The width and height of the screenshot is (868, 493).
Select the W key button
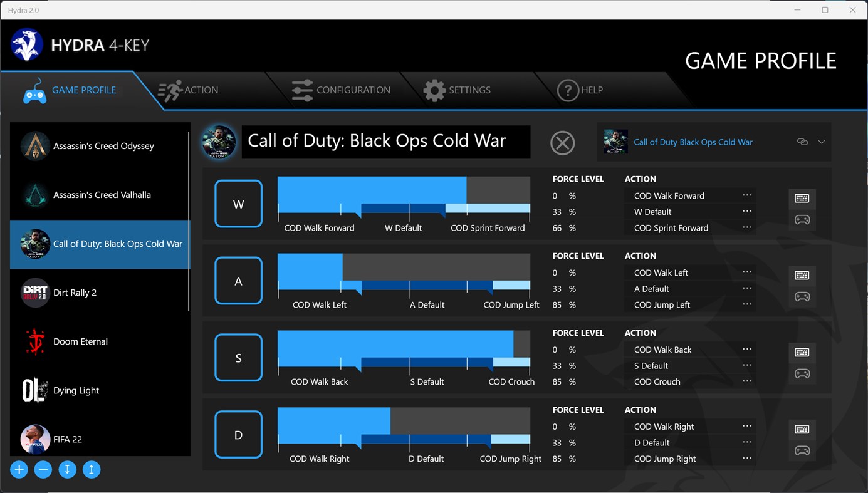tap(238, 204)
